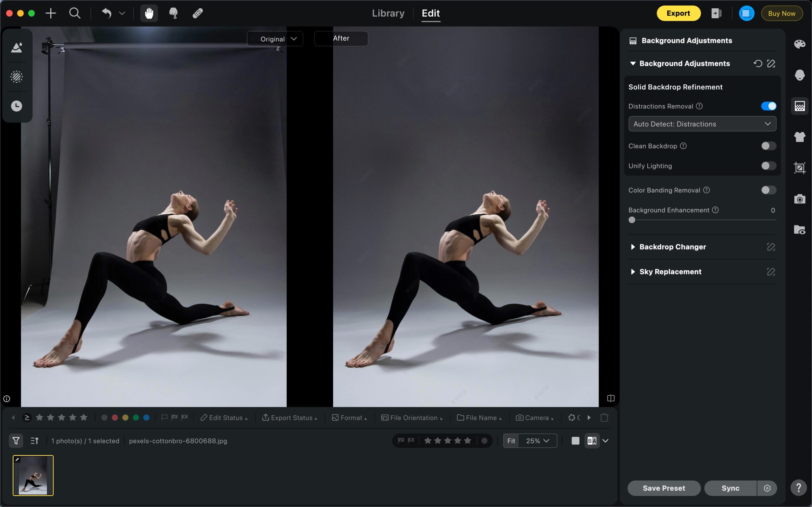Click the Background Enhancement slider handle
812x507 pixels.
[x=632, y=220]
